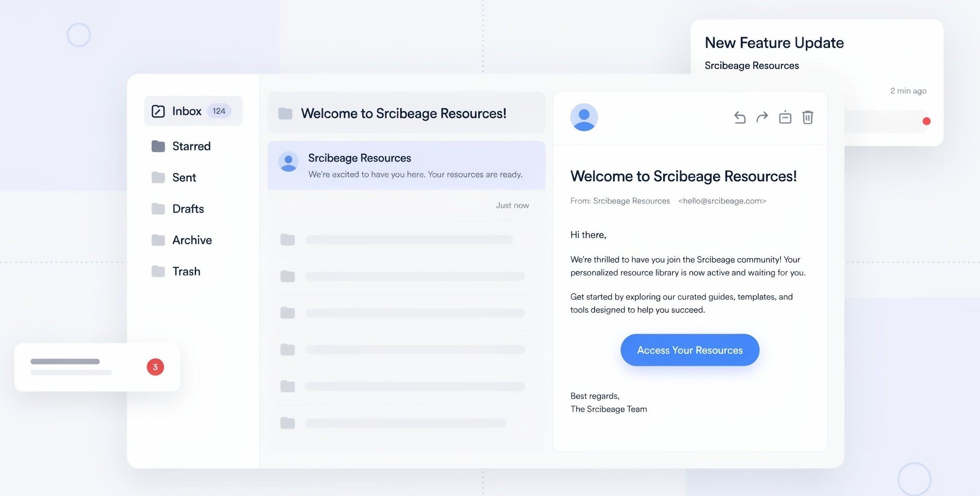Image resolution: width=980 pixels, height=496 pixels.
Task: Click the 124 unread count badge
Action: (x=219, y=111)
